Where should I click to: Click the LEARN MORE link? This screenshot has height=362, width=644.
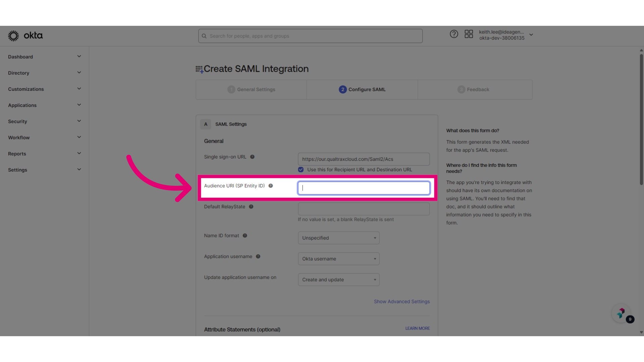(417, 328)
